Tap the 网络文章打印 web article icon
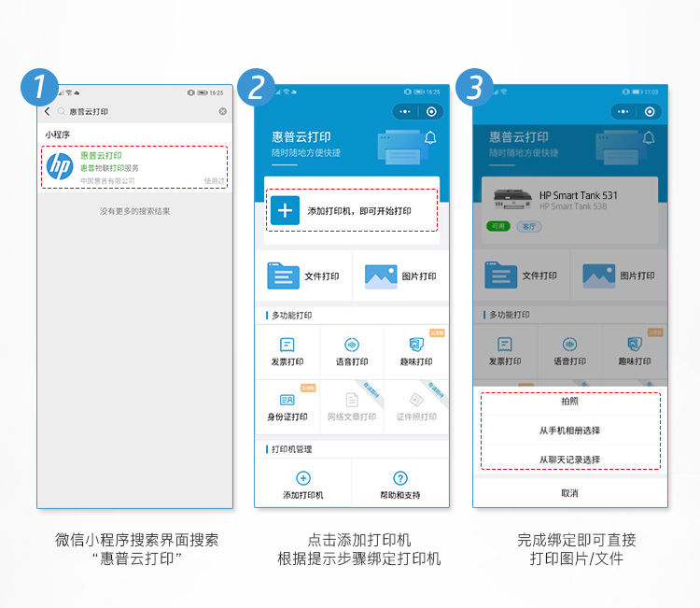Viewport: 700px width, 608px height. click(352, 400)
